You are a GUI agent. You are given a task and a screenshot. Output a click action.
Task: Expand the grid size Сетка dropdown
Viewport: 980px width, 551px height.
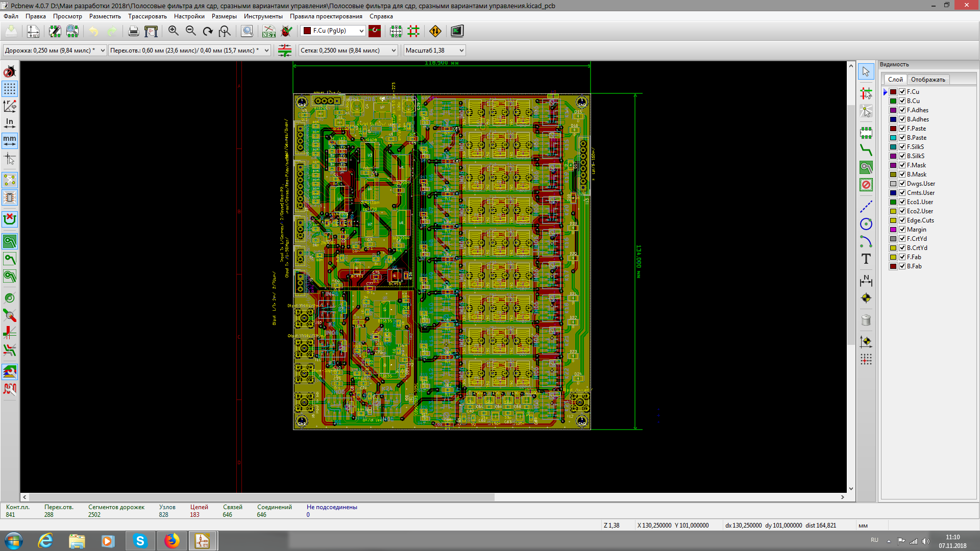click(x=394, y=51)
